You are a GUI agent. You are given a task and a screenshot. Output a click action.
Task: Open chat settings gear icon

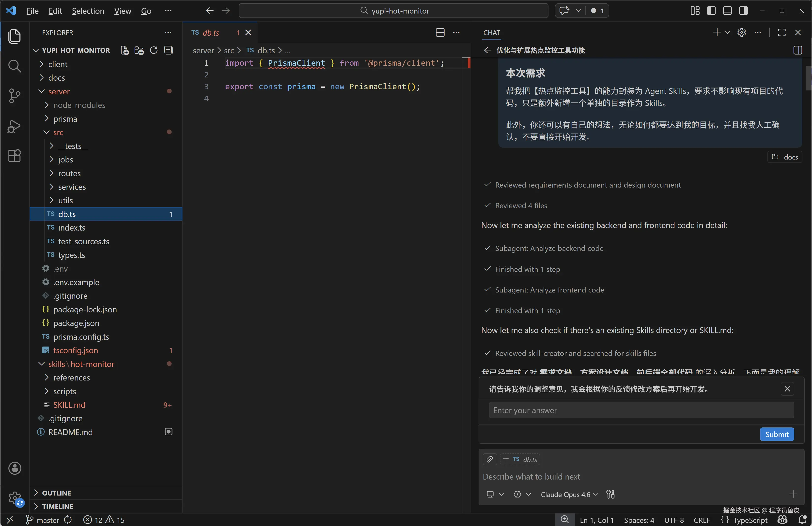pyautogui.click(x=741, y=33)
